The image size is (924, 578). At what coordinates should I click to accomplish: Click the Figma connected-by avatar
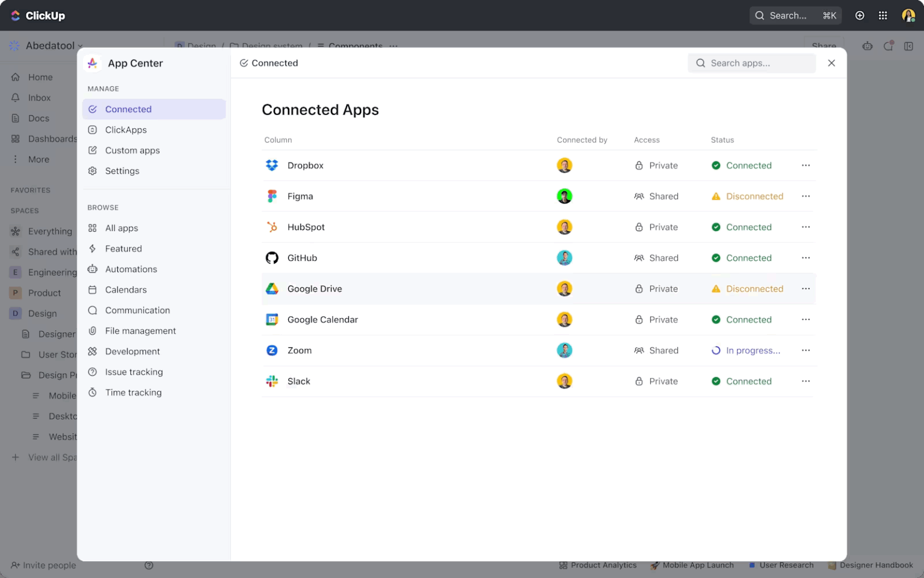pos(564,196)
